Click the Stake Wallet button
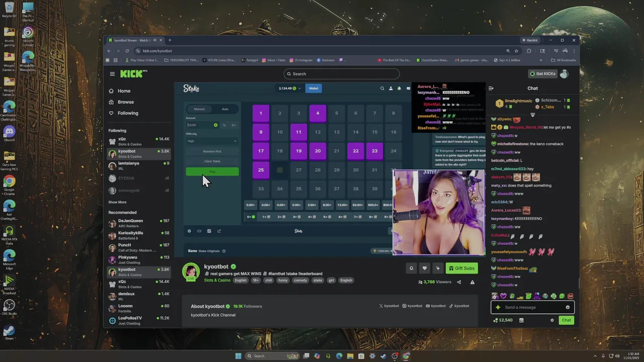This screenshot has height=362, width=644. pyautogui.click(x=313, y=88)
